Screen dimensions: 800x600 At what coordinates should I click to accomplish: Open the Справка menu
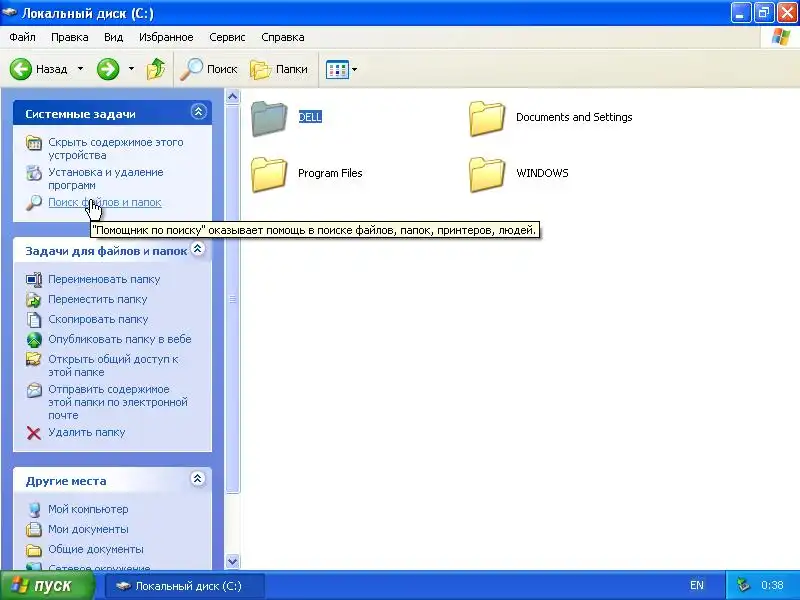click(283, 37)
